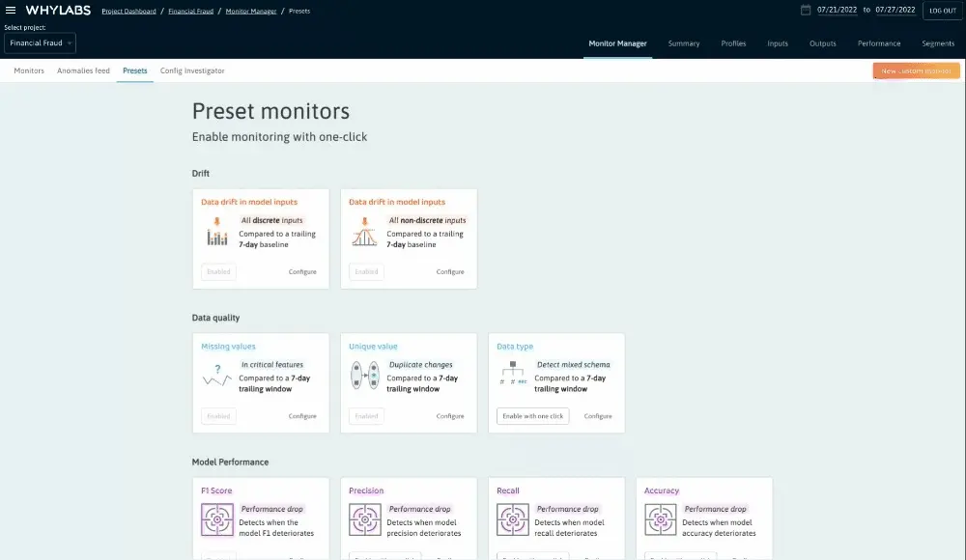966x560 pixels.
Task: Go to the Performance tab
Action: [879, 43]
